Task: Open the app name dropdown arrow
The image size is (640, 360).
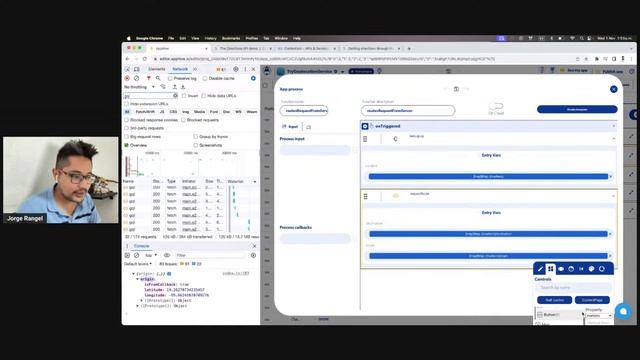Action: (342, 71)
